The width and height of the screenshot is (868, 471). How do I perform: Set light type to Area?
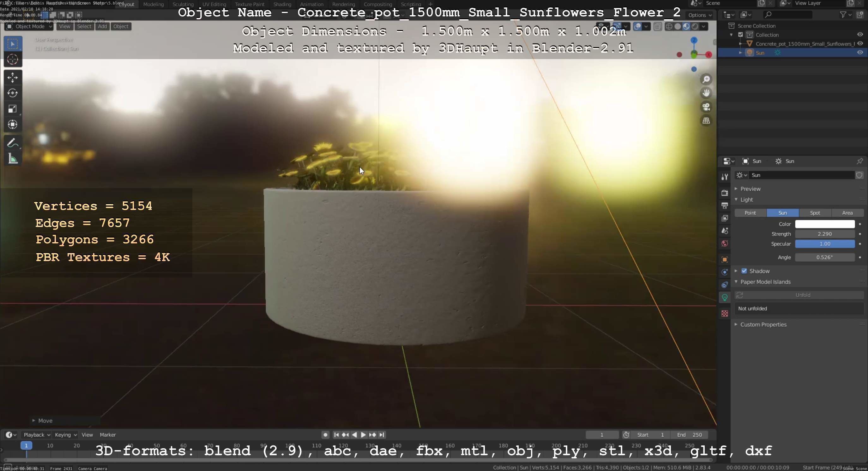(x=847, y=213)
